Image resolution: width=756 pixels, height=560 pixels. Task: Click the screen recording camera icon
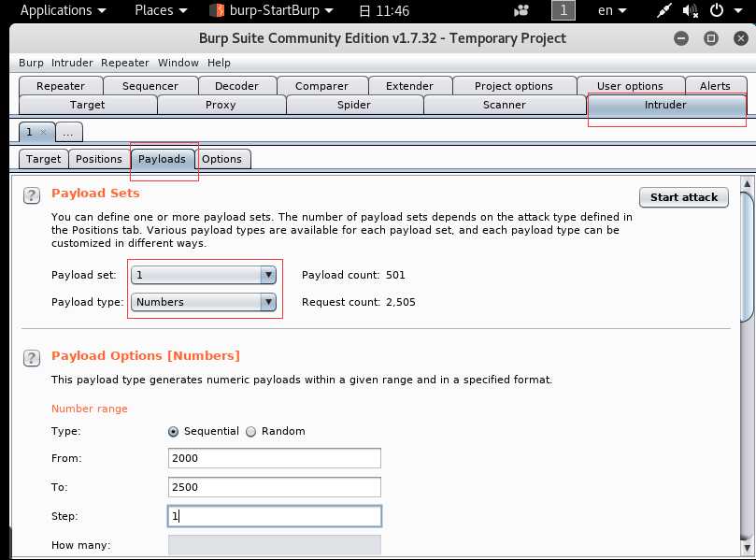pyautogui.click(x=521, y=10)
